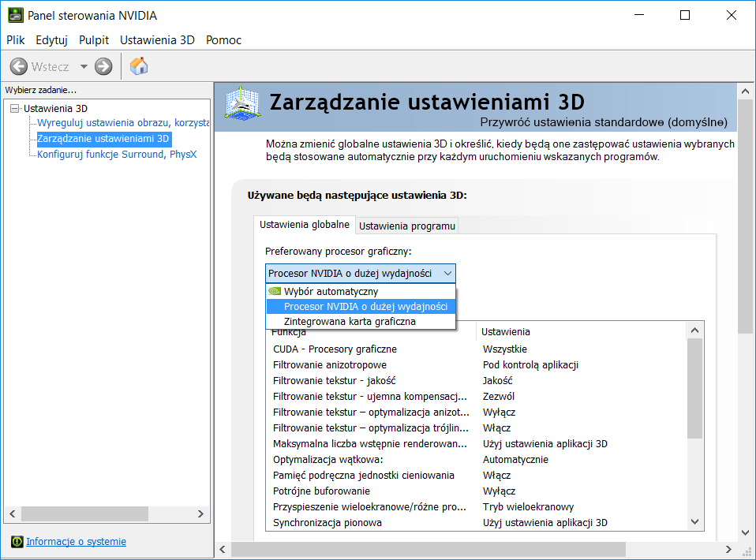The image size is (756, 560).
Task: Click the main page horizontal scrollbar thumb
Action: coord(429,549)
